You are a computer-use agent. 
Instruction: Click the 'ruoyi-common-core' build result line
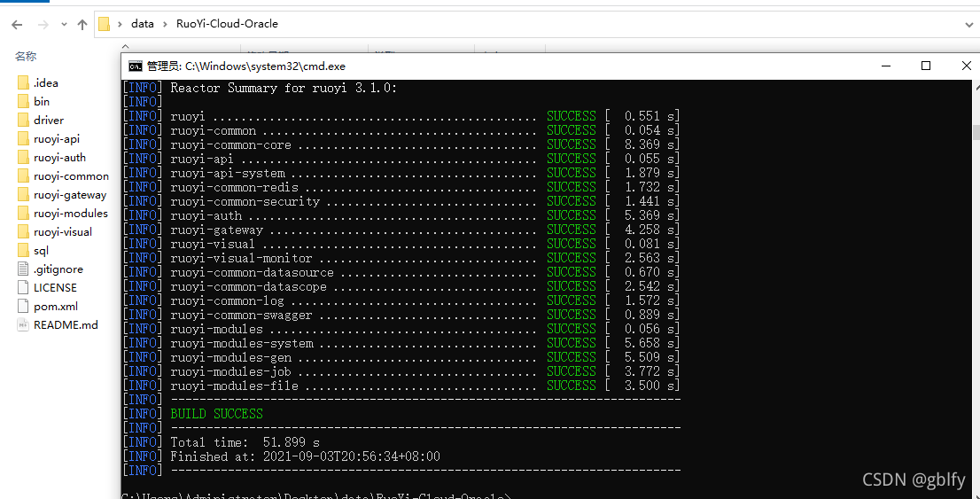pyautogui.click(x=401, y=144)
